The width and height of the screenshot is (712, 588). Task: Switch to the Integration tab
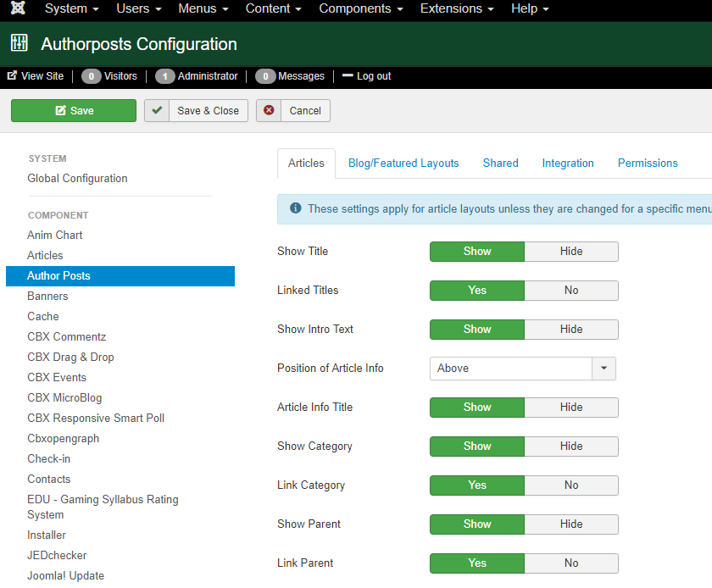(x=568, y=163)
